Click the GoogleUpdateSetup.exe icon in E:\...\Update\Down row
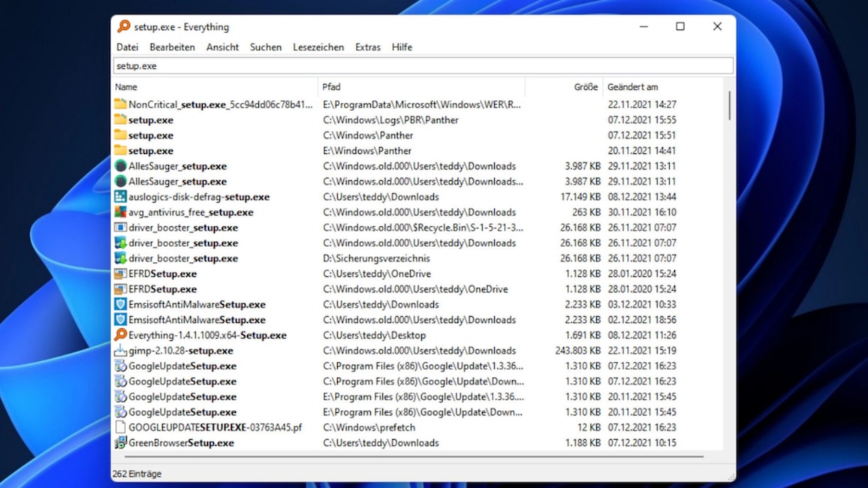 pos(120,412)
